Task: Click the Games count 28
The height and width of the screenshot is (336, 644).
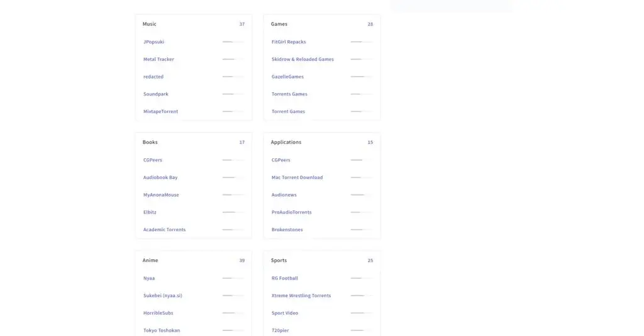Action: tap(370, 24)
